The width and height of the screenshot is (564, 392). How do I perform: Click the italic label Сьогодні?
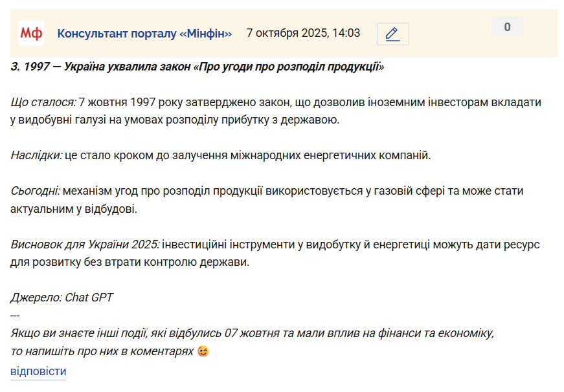35,191
